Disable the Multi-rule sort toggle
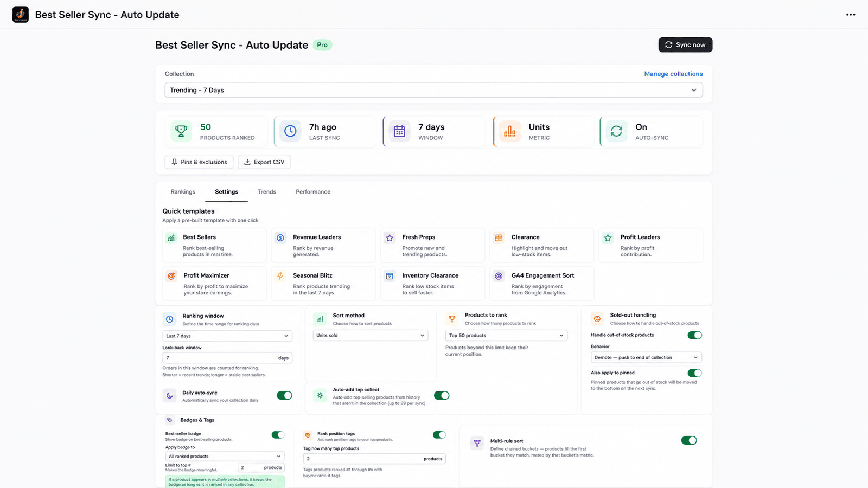The height and width of the screenshot is (488, 868). click(x=689, y=440)
